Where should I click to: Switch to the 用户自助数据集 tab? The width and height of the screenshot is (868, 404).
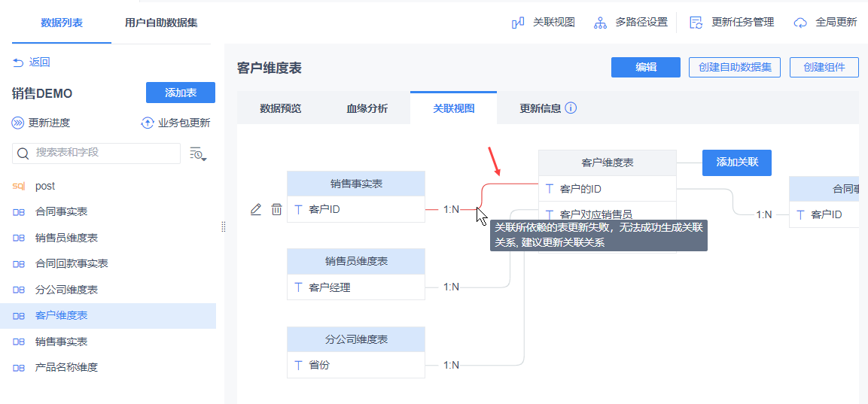coord(161,23)
